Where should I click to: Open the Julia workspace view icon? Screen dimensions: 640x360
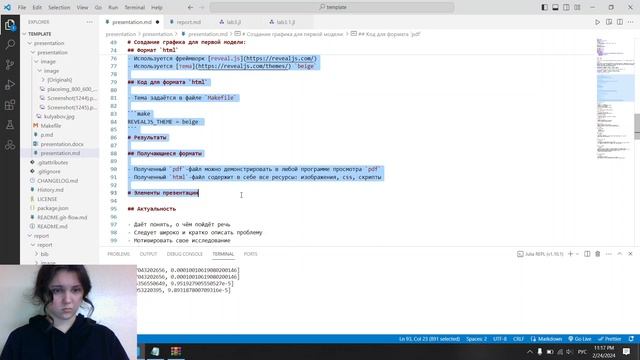point(10,145)
